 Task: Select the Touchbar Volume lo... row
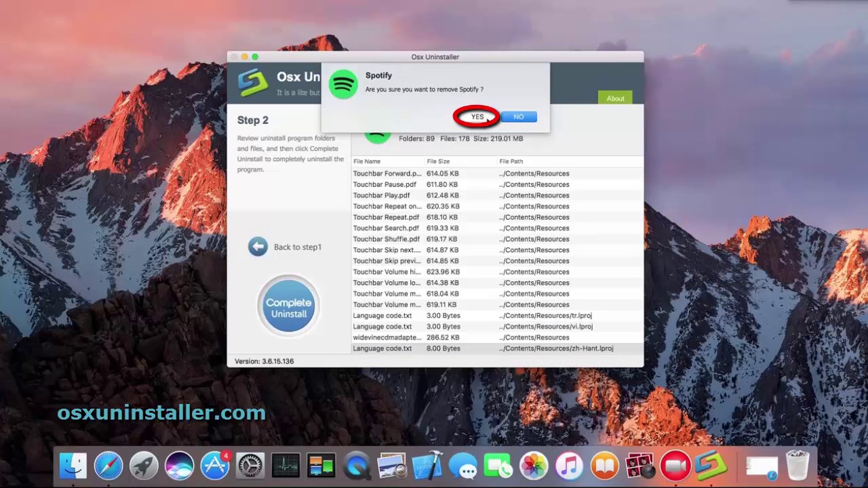497,283
